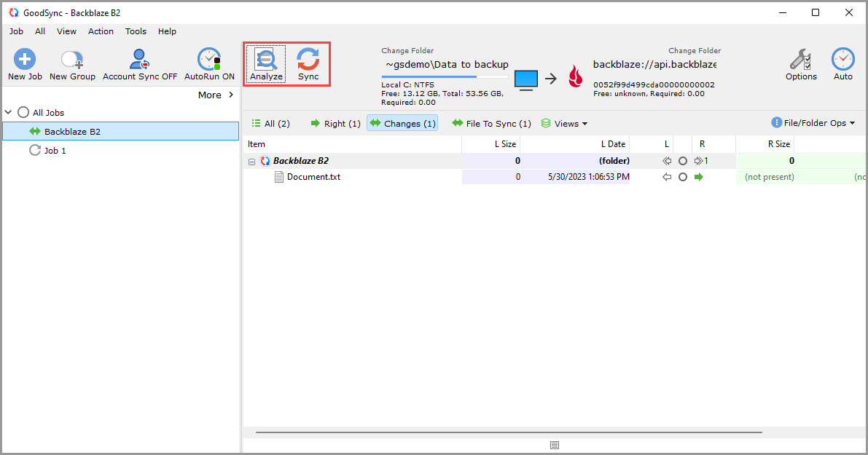Set left double-arrow direction for Backblaze B2 folder

click(667, 161)
